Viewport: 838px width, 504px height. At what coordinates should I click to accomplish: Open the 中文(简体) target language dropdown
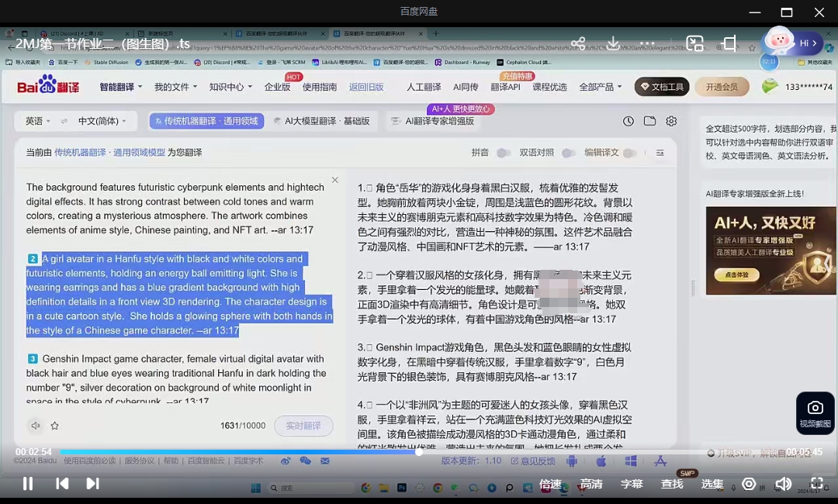point(102,121)
